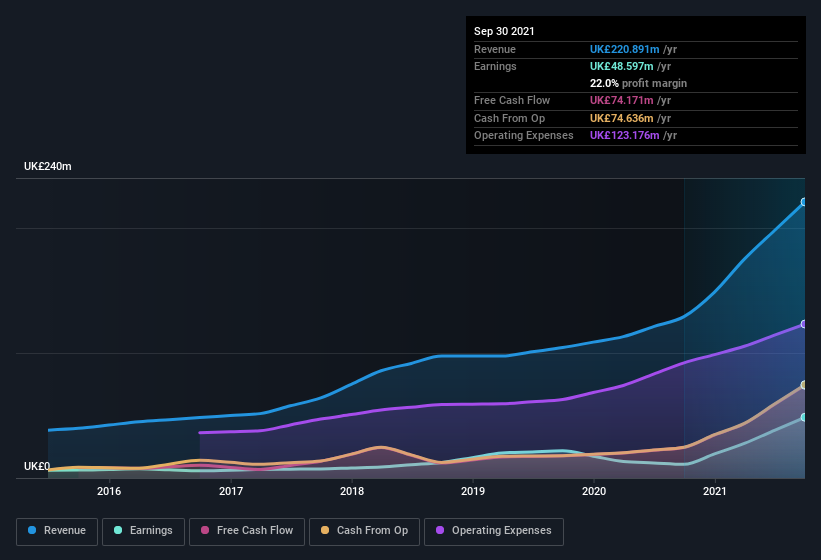The image size is (821, 560).
Task: Toggle the Revenue series legend button
Action: (57, 530)
